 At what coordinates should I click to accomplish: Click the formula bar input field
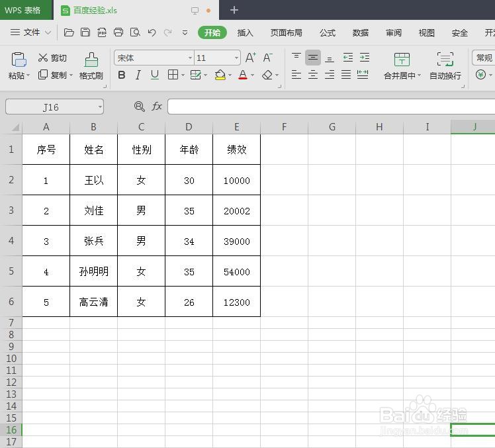click(331, 107)
